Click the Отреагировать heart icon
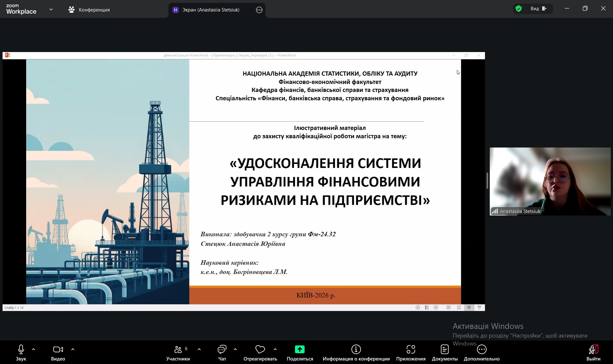The height and width of the screenshot is (364, 613). (x=260, y=350)
